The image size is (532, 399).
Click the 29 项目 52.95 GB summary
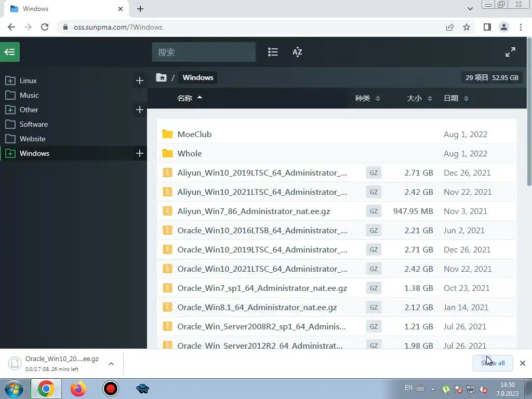click(491, 77)
